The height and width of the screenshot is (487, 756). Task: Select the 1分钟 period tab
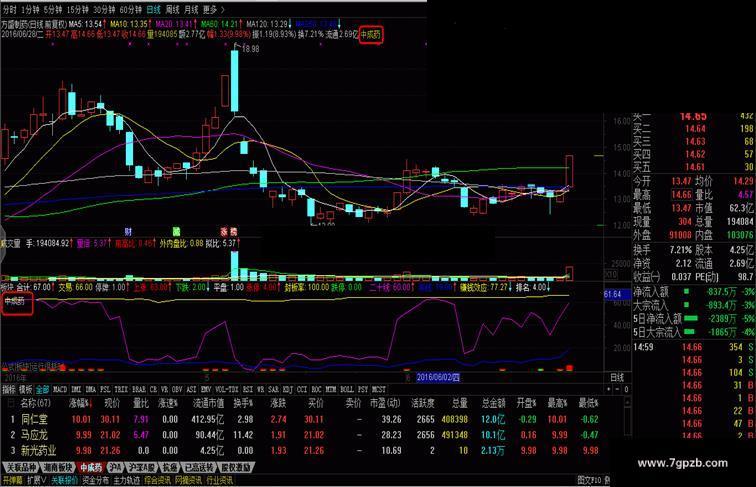pos(30,10)
